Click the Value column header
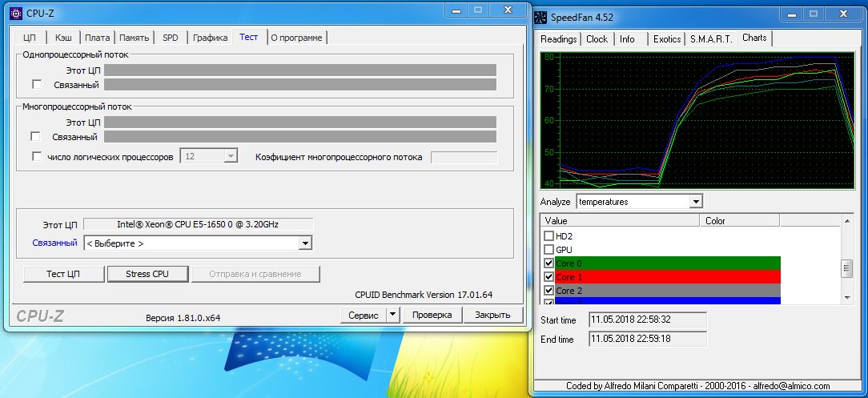The height and width of the screenshot is (398, 868). pos(620,221)
